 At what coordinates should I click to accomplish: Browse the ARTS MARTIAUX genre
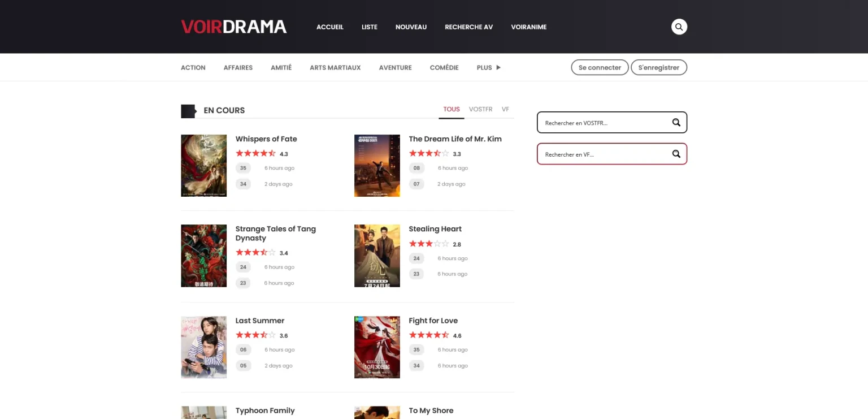tap(335, 67)
